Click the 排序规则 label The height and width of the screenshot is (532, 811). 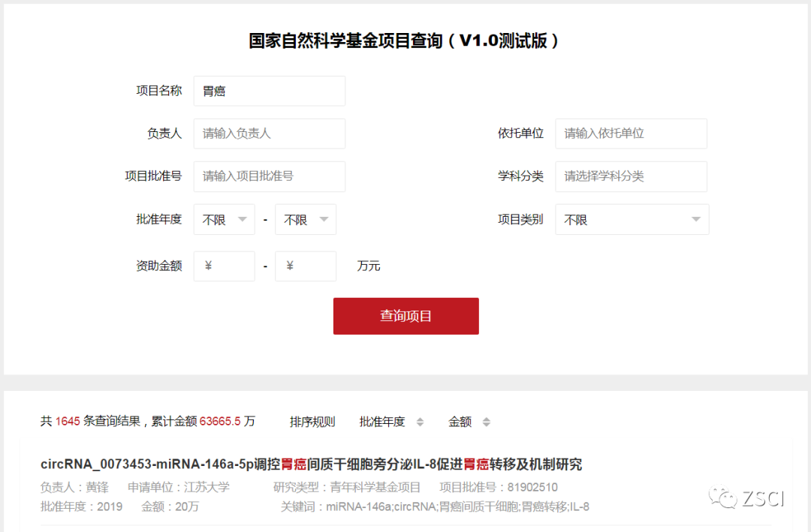coord(312,422)
